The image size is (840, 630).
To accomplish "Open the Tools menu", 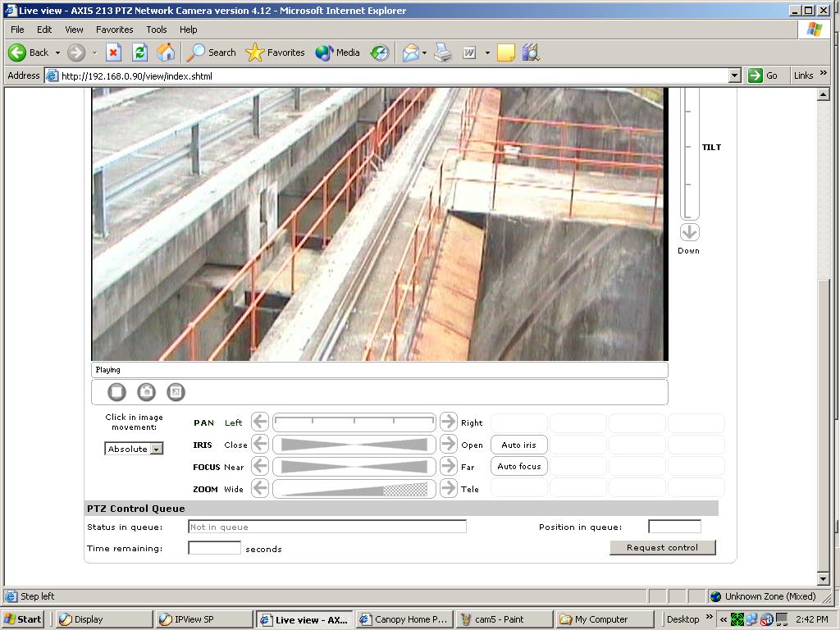I will pyautogui.click(x=156, y=30).
